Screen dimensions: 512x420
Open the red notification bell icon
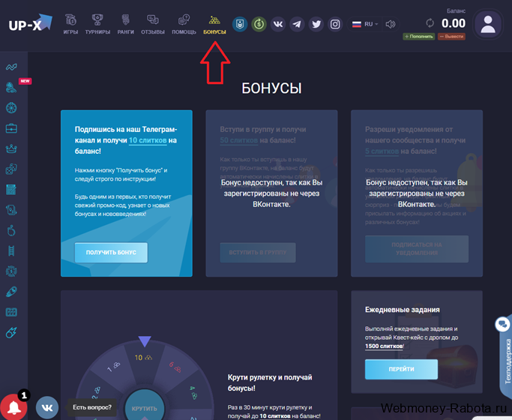point(13,407)
